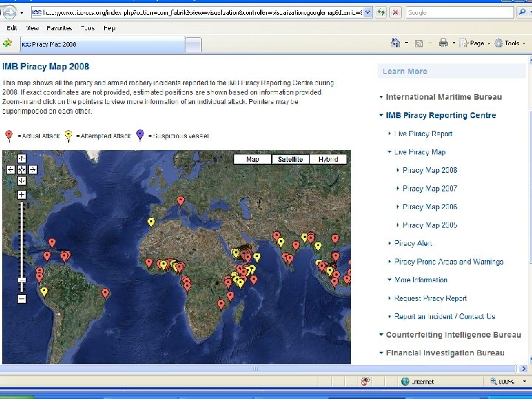Pan the map up arrow
Image resolution: width=532 pixels, height=399 pixels.
click(21, 158)
